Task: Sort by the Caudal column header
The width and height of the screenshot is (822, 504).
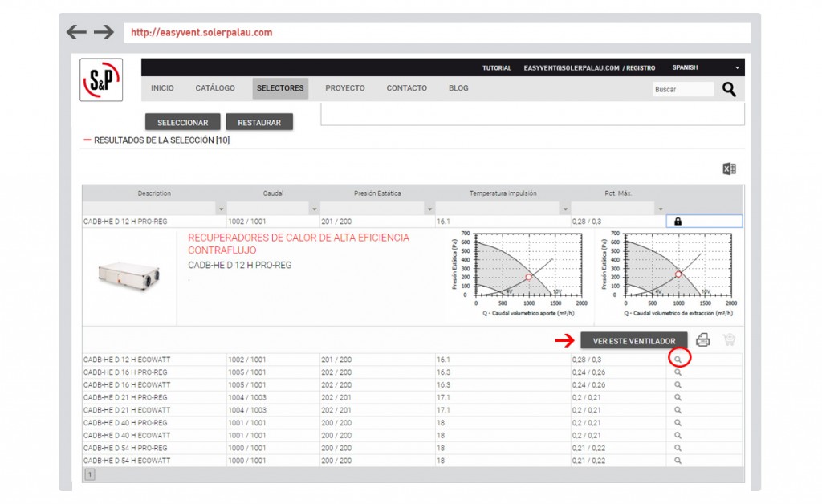Action: [x=273, y=193]
